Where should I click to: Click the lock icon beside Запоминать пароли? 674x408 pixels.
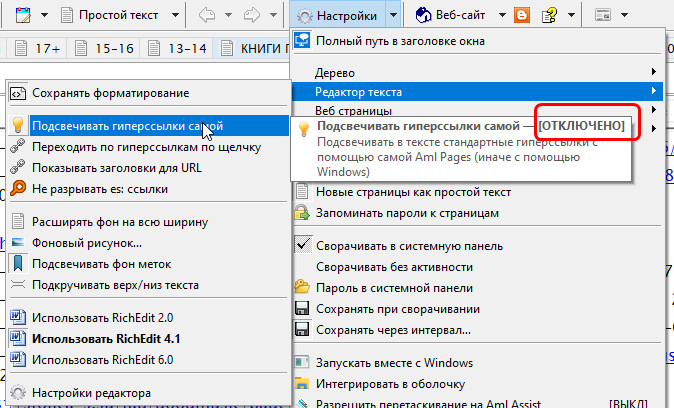302,213
